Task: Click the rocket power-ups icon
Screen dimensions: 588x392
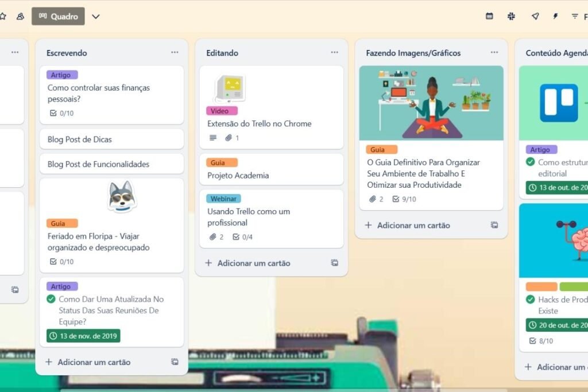Action: click(x=535, y=16)
